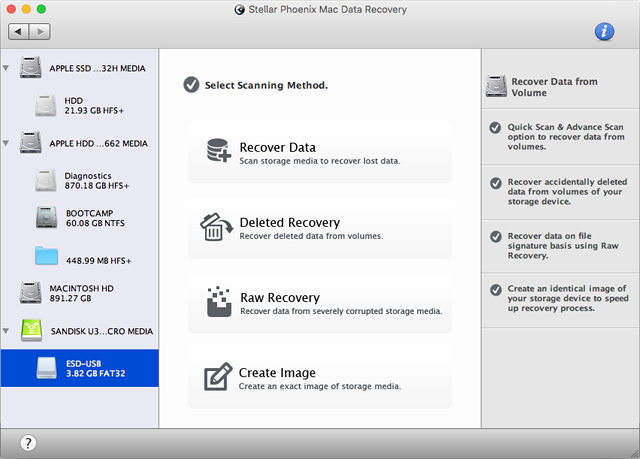Click checkmark beside Create an identical image
The width and height of the screenshot is (640, 459).
click(494, 290)
